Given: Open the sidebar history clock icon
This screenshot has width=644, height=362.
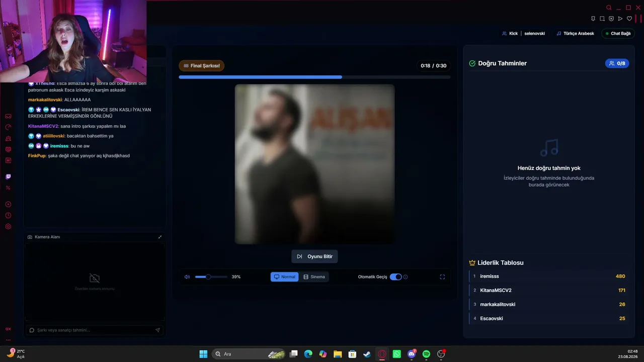Looking at the screenshot, I should click(8, 215).
